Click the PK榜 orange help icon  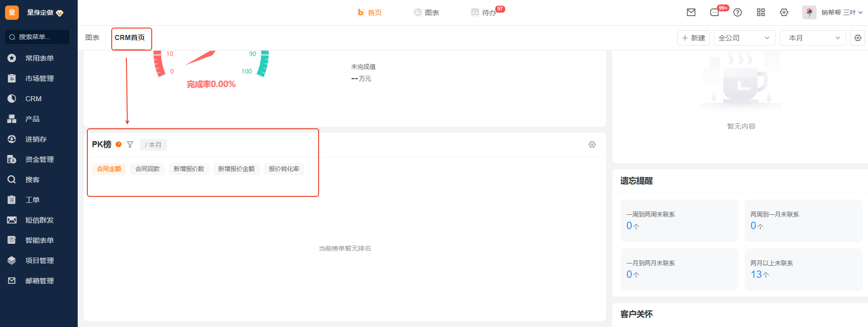pos(119,144)
